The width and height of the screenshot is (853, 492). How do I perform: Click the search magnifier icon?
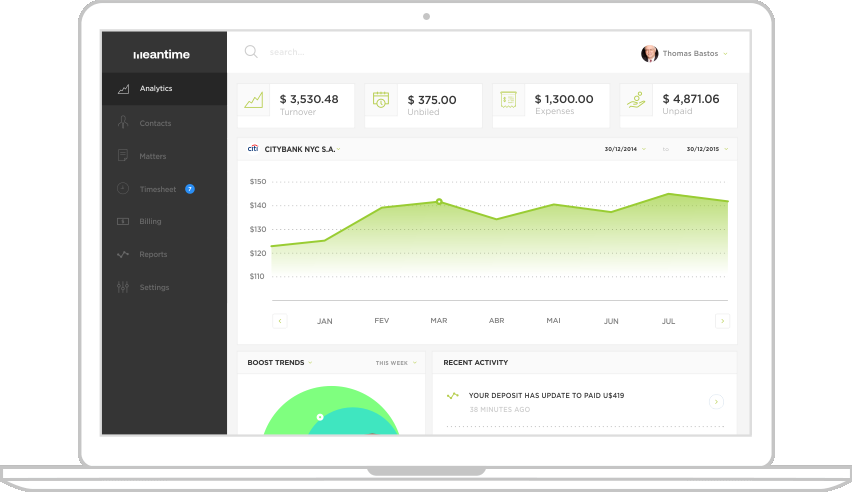pos(251,52)
